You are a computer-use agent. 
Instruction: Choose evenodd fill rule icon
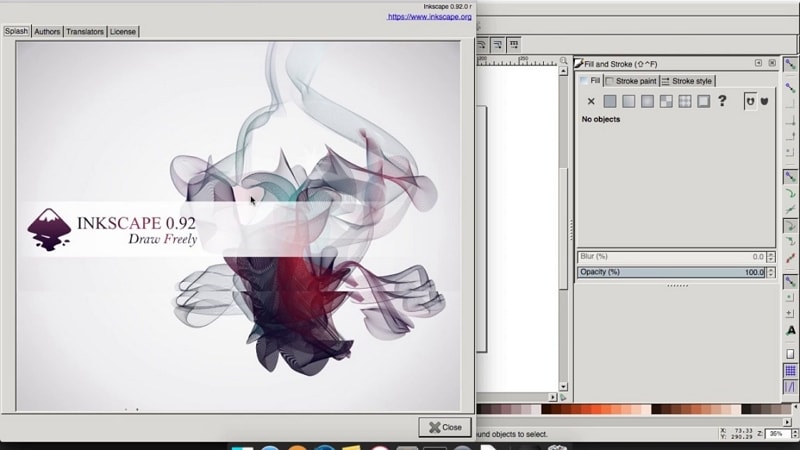[750, 101]
